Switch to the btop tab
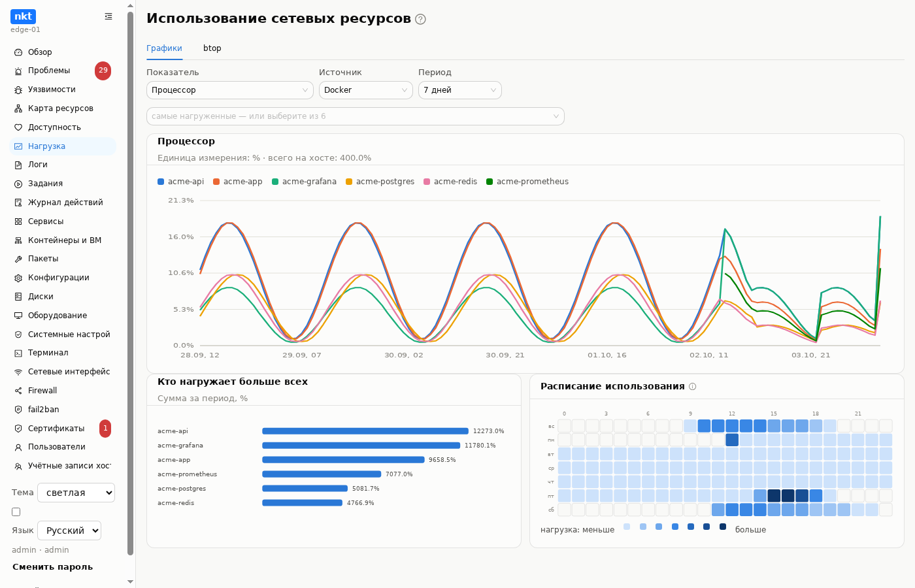 tap(212, 48)
